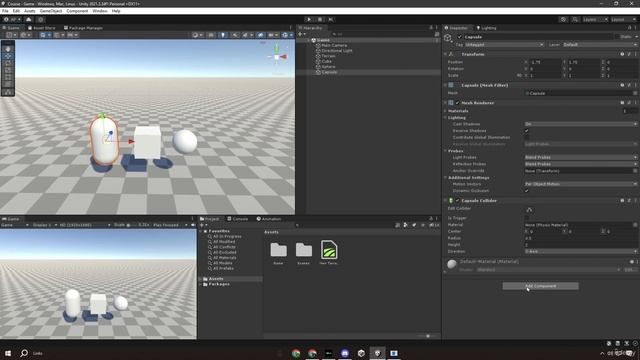Collapse the Capsule Collider component
The image size is (640, 360).
[445, 200]
